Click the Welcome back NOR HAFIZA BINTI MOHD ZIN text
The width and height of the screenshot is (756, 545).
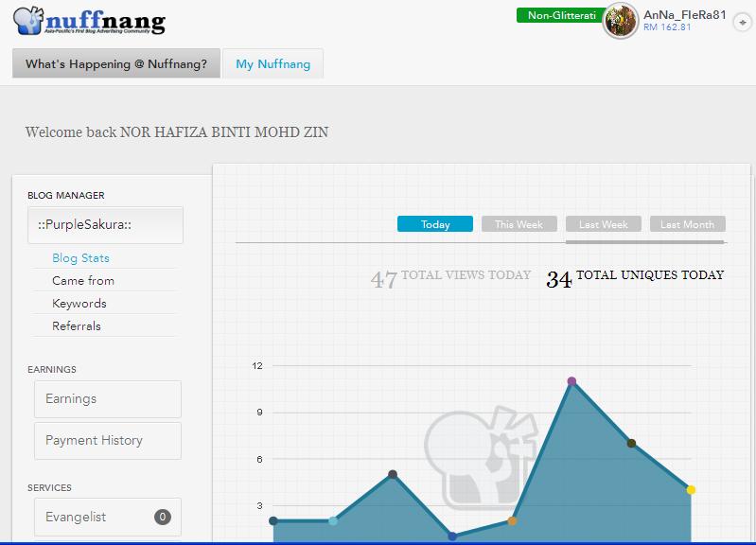click(x=177, y=132)
